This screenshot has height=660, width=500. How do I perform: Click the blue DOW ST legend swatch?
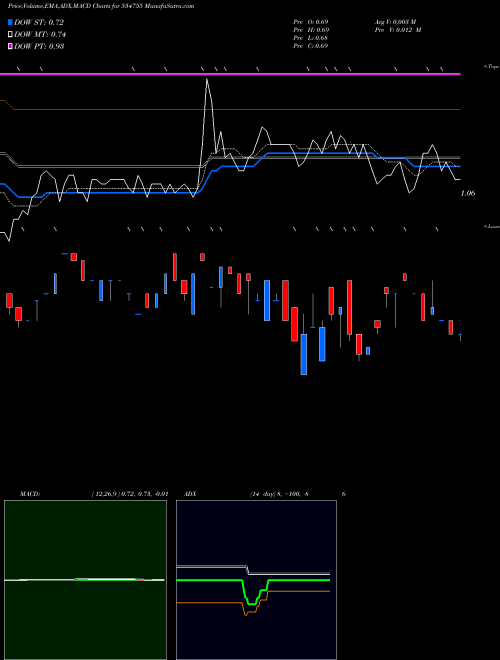10,22
